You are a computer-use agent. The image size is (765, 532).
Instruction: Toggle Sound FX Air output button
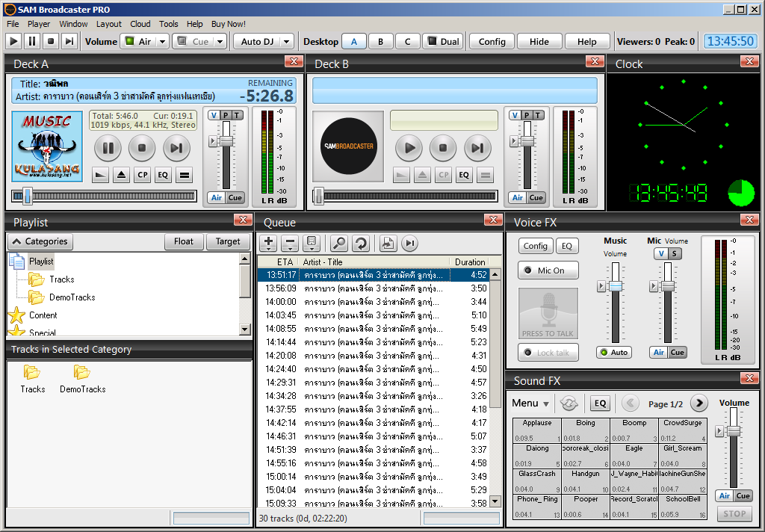coord(725,496)
